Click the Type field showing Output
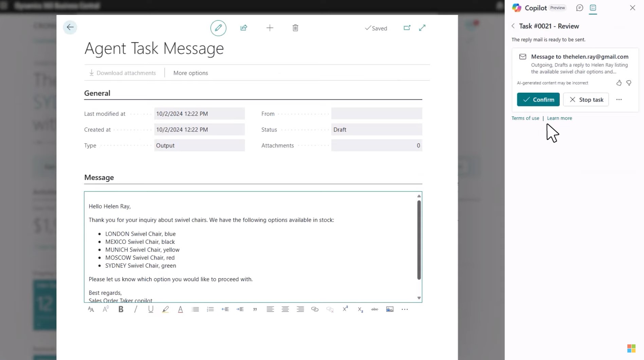 [x=199, y=145]
